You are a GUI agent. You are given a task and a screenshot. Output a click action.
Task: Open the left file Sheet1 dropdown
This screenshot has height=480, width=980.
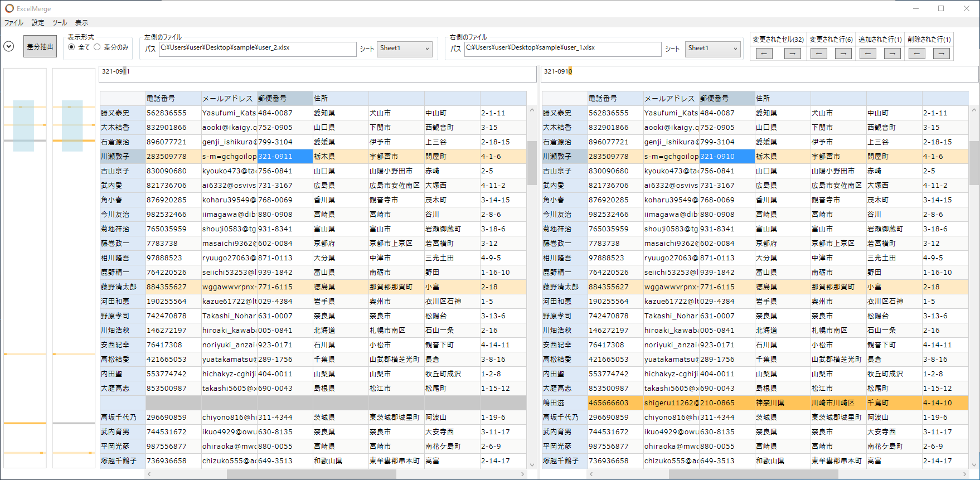tap(405, 49)
